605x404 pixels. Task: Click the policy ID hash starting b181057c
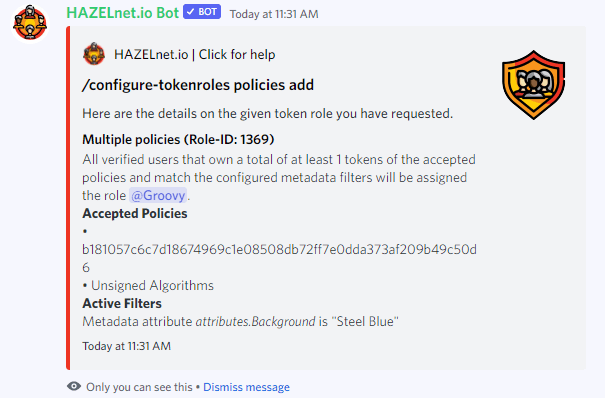(x=279, y=258)
